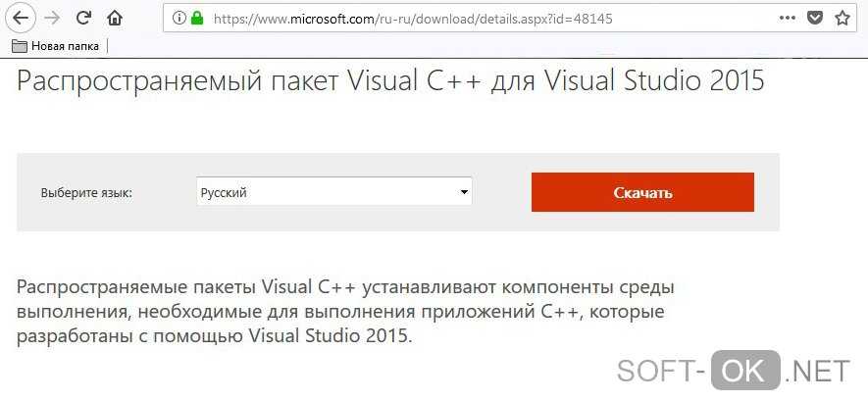
Task: Show site information via the (i) icon
Action: click(x=179, y=19)
